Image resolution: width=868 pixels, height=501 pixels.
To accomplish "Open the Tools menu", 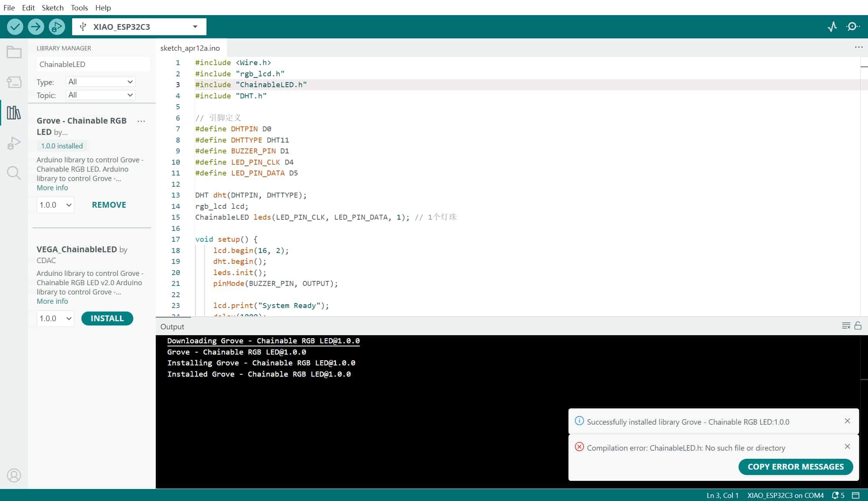I will [x=79, y=7].
